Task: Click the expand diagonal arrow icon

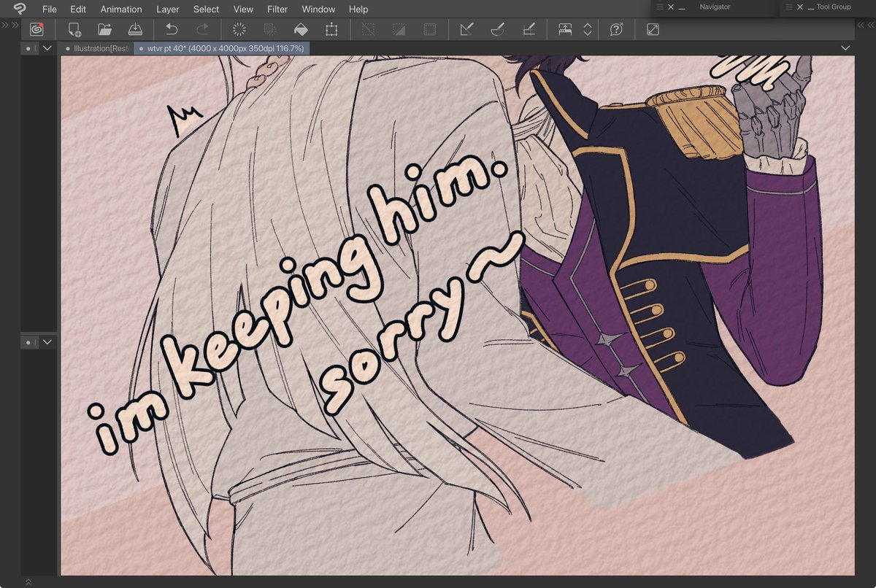Action: (653, 30)
